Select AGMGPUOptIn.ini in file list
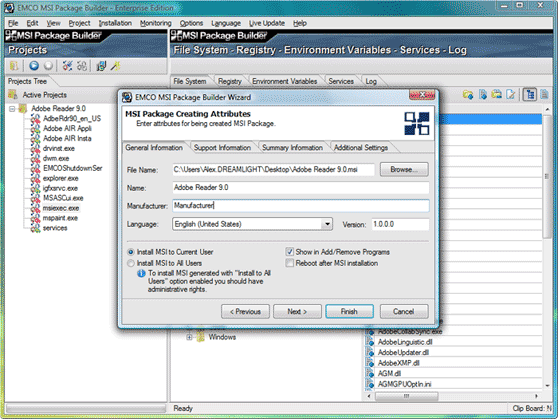This screenshot has height=419, width=558. [x=404, y=384]
